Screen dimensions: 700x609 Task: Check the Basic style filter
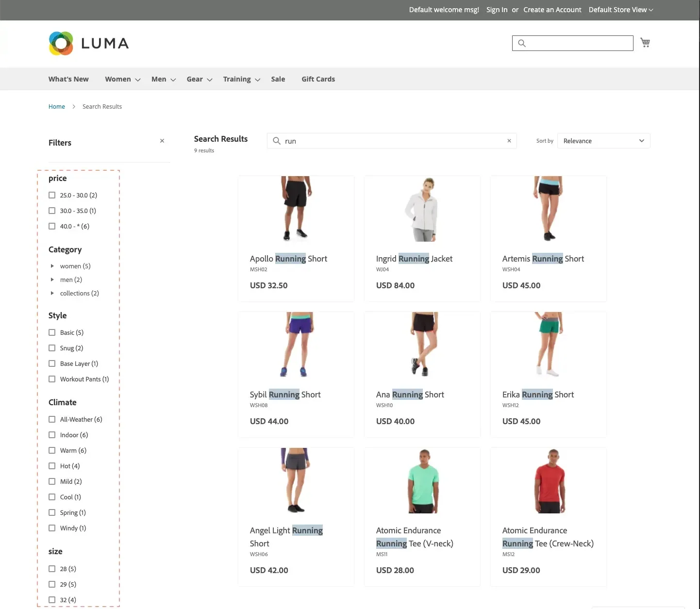(52, 332)
